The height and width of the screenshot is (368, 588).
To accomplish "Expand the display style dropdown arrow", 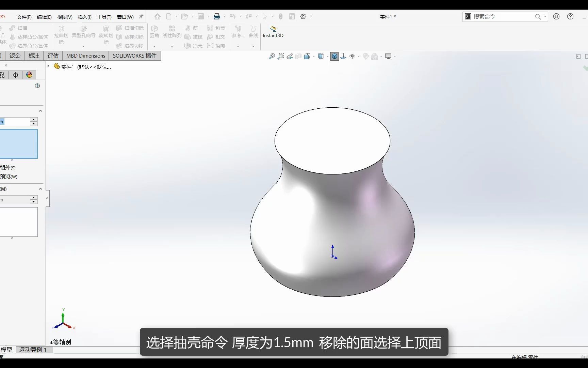I will coord(327,56).
